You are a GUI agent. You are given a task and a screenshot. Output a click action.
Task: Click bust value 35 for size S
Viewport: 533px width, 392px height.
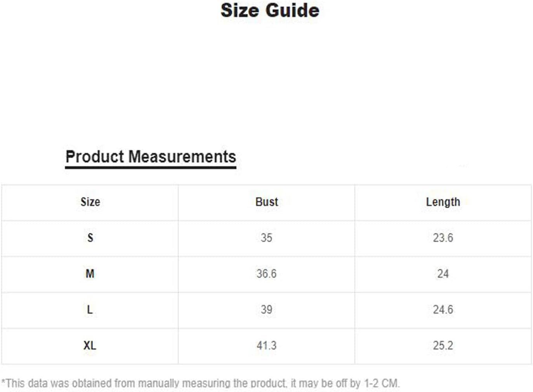click(266, 238)
